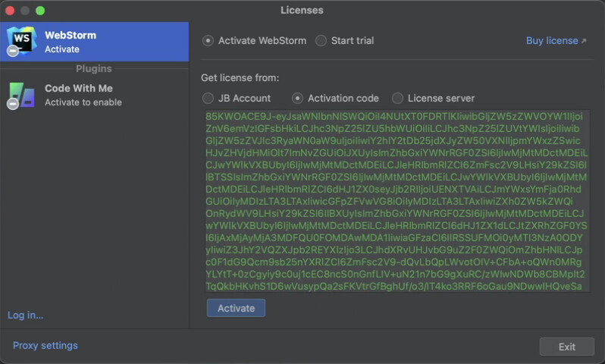605x364 pixels.
Task: Click inside the activation code text area
Action: click(397, 201)
